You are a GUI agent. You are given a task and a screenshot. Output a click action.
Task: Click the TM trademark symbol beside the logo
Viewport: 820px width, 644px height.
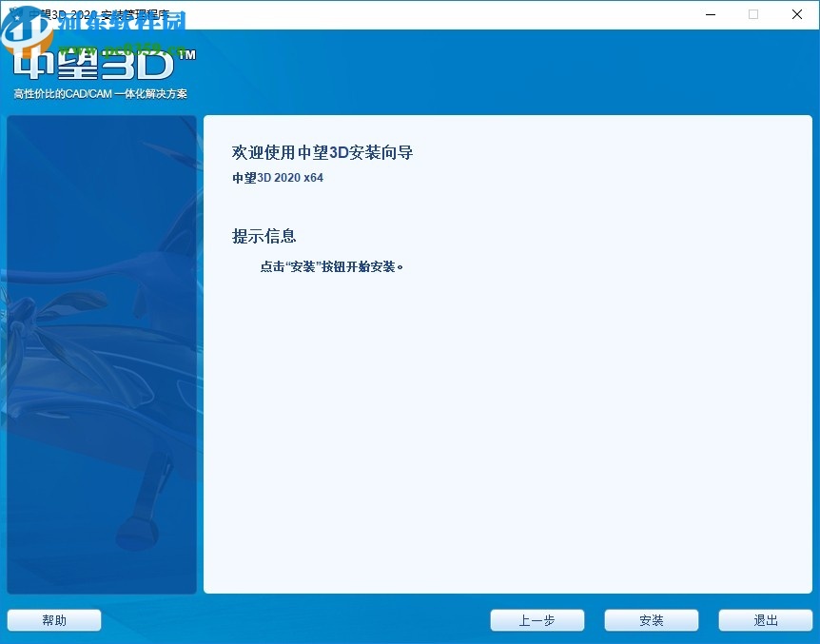pos(188,55)
